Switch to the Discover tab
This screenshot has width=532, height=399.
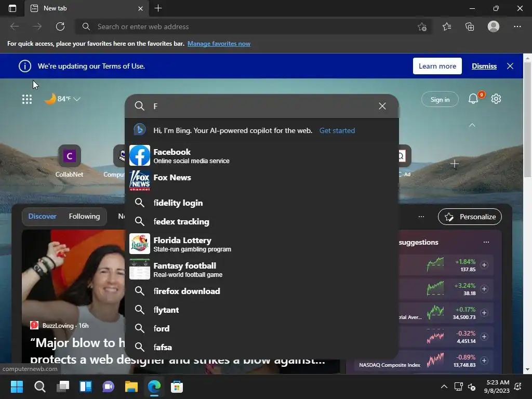click(43, 216)
